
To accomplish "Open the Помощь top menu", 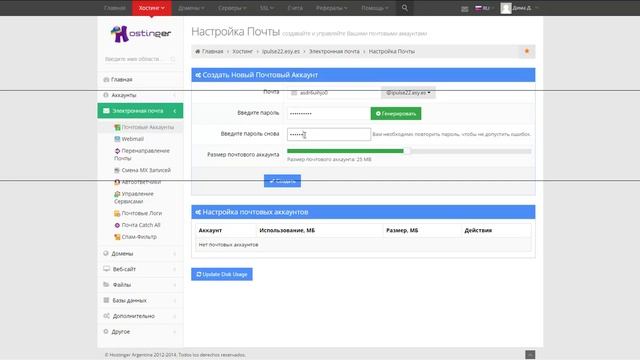I will [374, 8].
